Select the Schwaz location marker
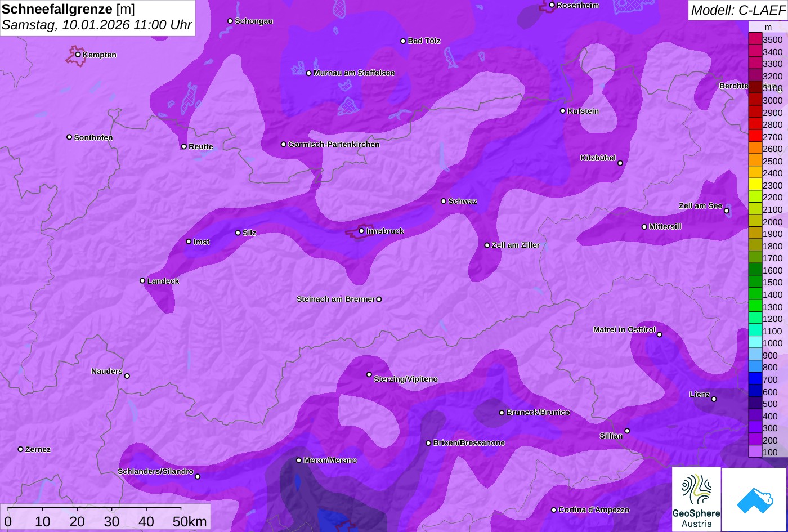The image size is (788, 532). (x=444, y=201)
